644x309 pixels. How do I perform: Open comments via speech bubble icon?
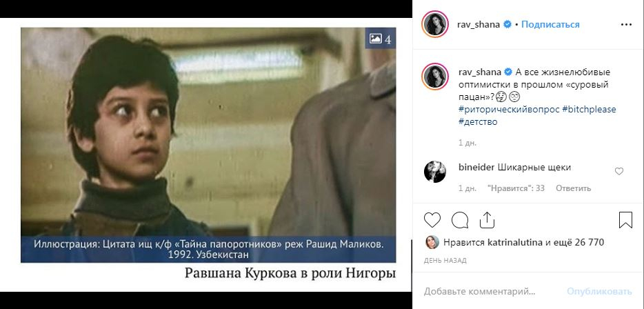tap(460, 220)
